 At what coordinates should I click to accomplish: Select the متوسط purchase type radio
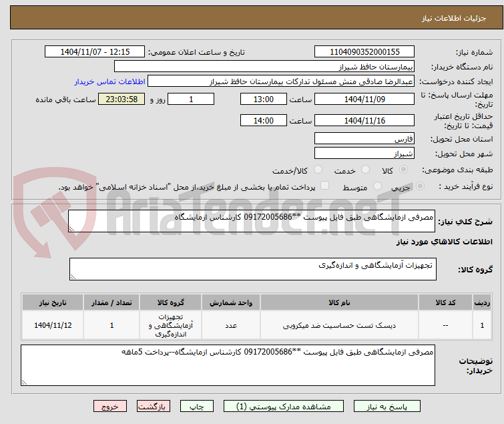(377, 186)
